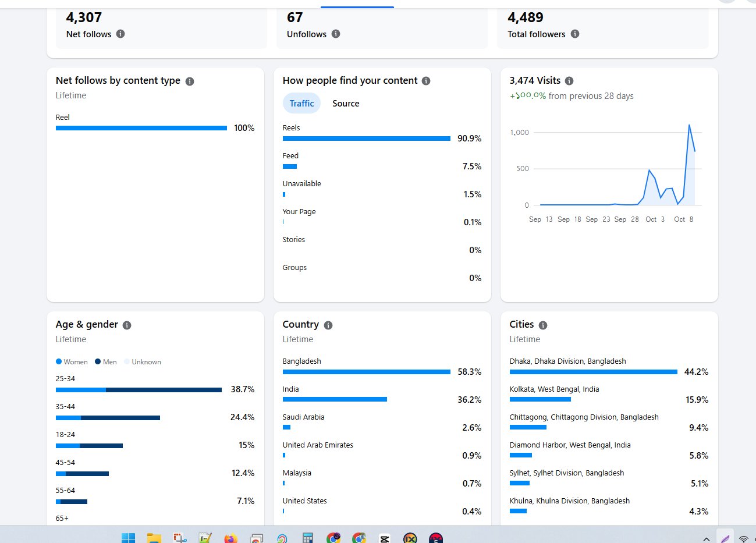Open the Wi-Fi network tray icon
This screenshot has height=543, width=756.
click(x=743, y=539)
